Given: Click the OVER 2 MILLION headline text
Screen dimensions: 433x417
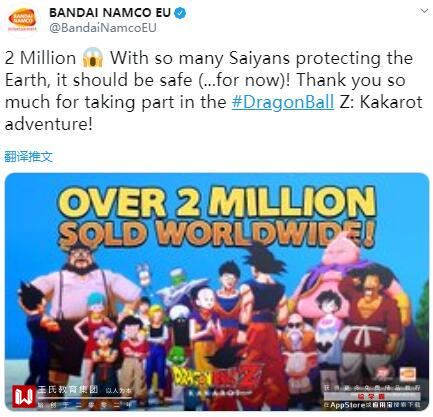Looking at the screenshot, I should tap(217, 202).
